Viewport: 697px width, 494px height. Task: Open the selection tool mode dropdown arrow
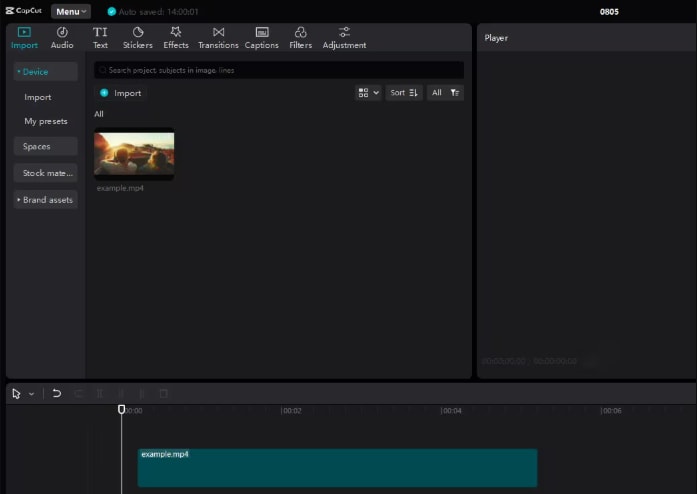(32, 394)
